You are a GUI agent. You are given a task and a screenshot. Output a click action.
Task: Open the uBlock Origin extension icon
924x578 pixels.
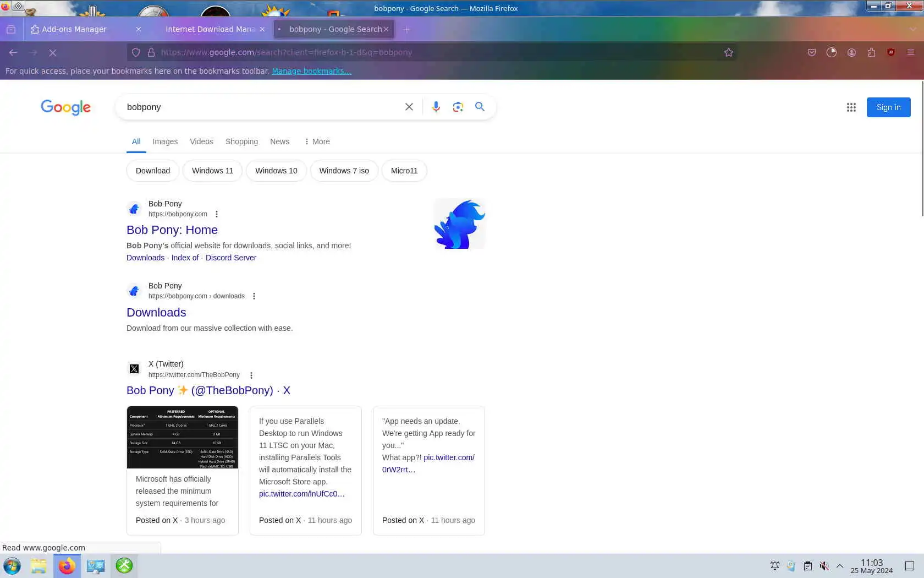point(891,52)
